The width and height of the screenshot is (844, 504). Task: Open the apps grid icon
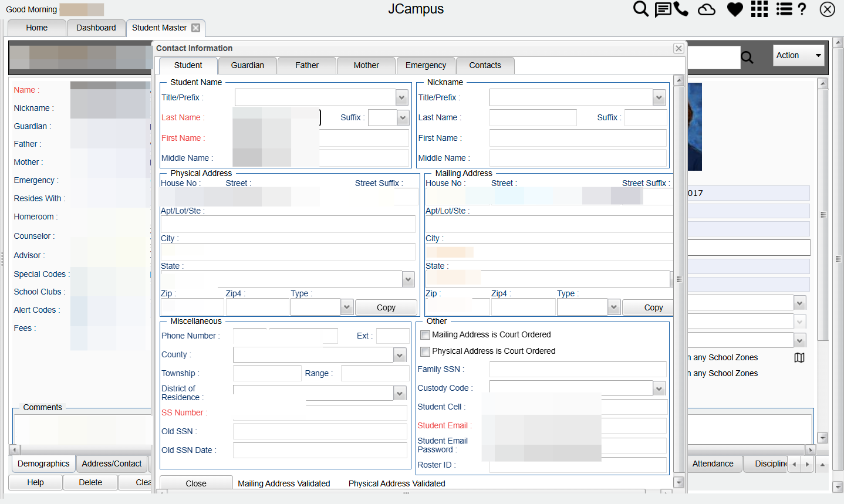[x=759, y=9]
